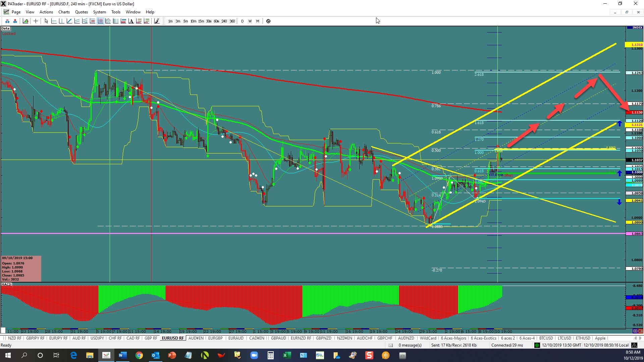Select the arrow pointer tool
The height and width of the screenshot is (362, 644).
tap(46, 21)
